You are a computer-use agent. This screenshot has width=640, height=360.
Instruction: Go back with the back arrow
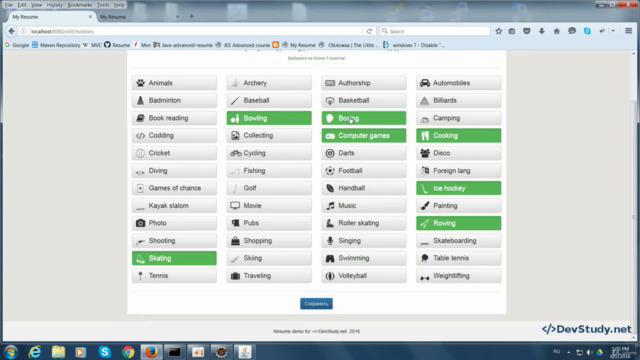coord(11,31)
